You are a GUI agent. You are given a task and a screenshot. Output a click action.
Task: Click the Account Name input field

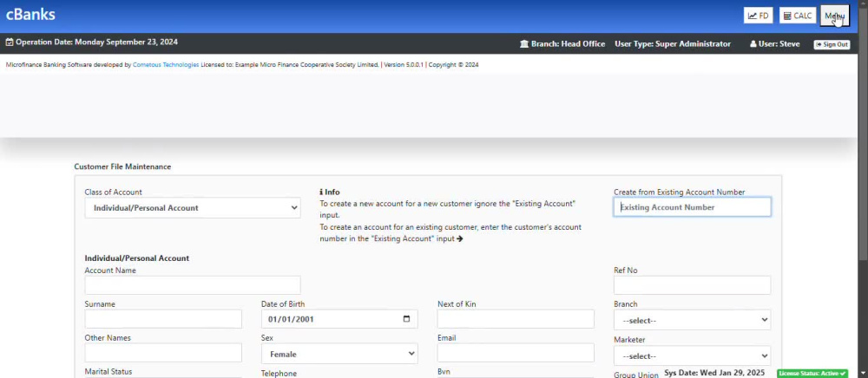click(x=193, y=285)
